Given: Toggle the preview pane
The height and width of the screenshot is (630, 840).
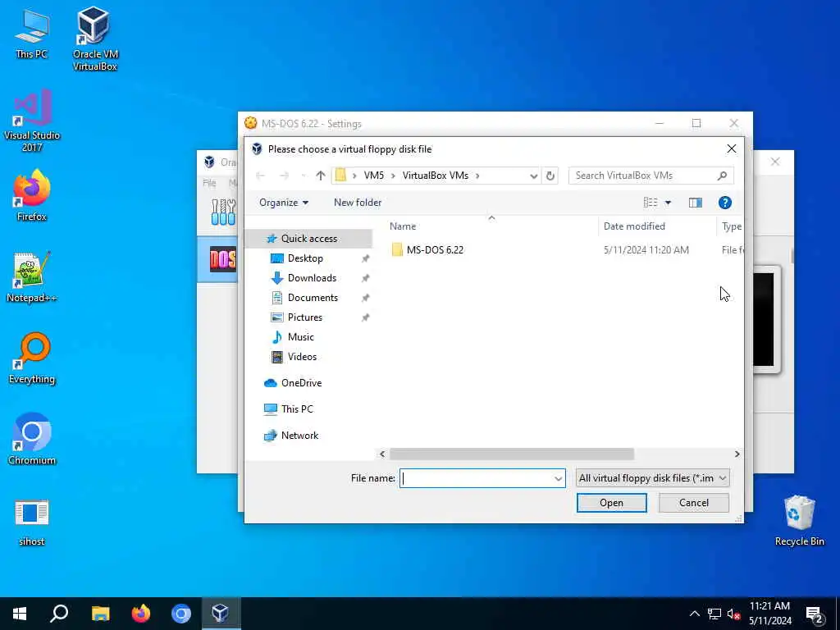Looking at the screenshot, I should tap(696, 203).
